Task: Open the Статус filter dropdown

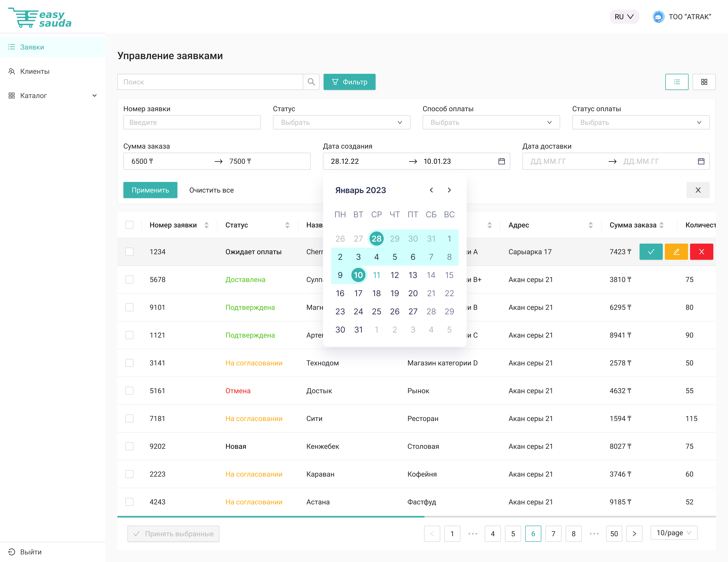Action: pos(341,123)
